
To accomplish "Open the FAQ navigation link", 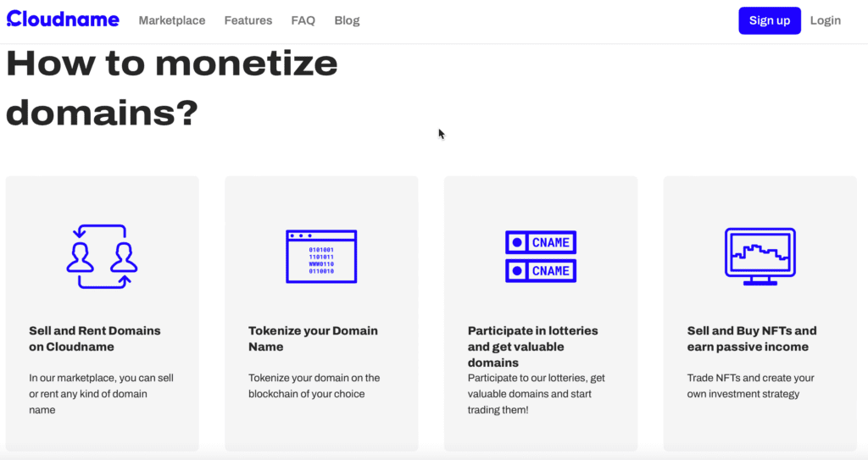I will pyautogui.click(x=303, y=20).
